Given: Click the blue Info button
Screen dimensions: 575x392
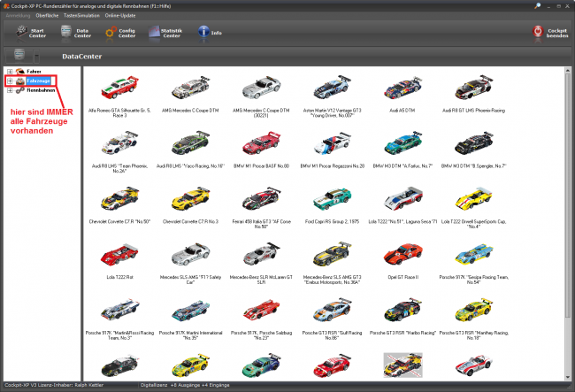Looking at the screenshot, I should tap(210, 33).
